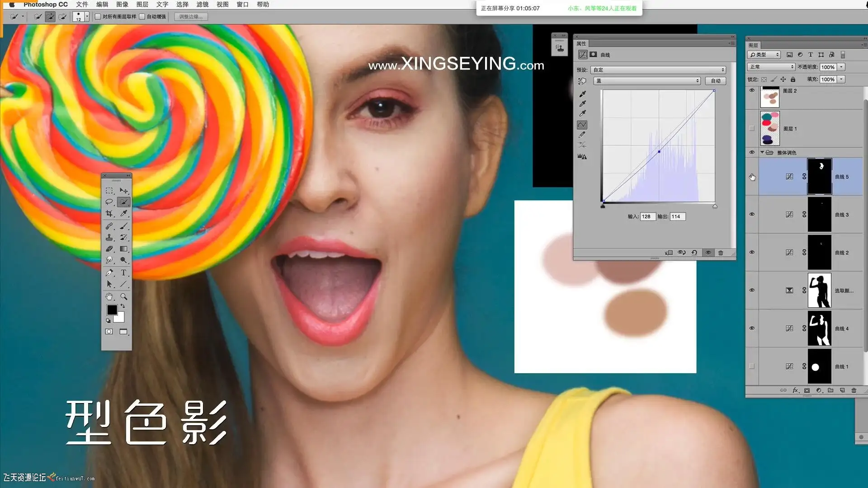The width and height of the screenshot is (868, 488).
Task: Click trash icon in Properties panel
Action: tap(721, 253)
